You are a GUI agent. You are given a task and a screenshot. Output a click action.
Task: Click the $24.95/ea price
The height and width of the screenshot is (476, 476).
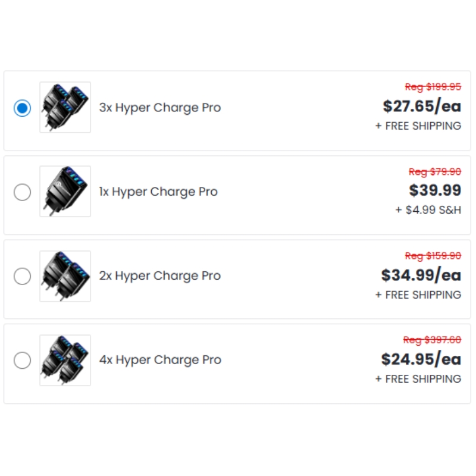(421, 359)
